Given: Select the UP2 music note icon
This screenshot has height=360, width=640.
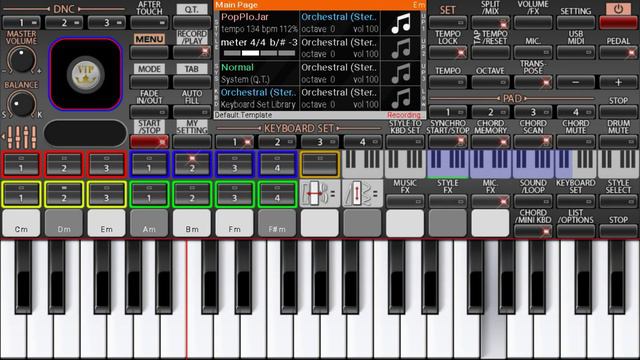Looking at the screenshot, I should coord(401,48).
